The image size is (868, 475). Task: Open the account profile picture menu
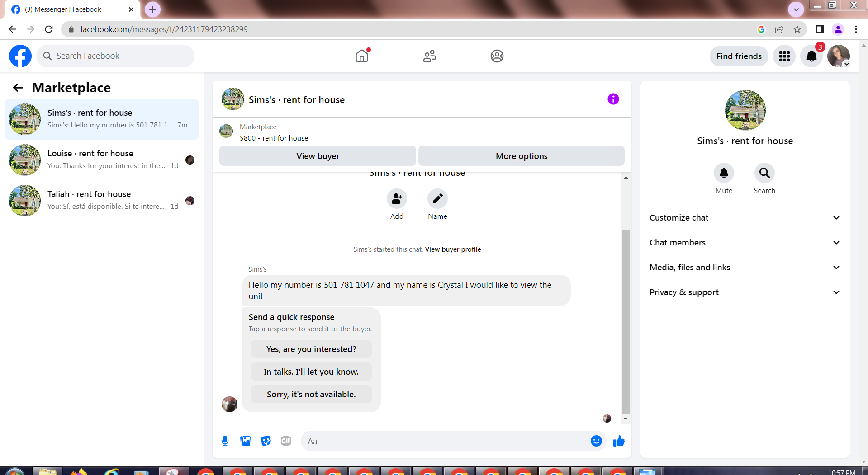tap(839, 56)
